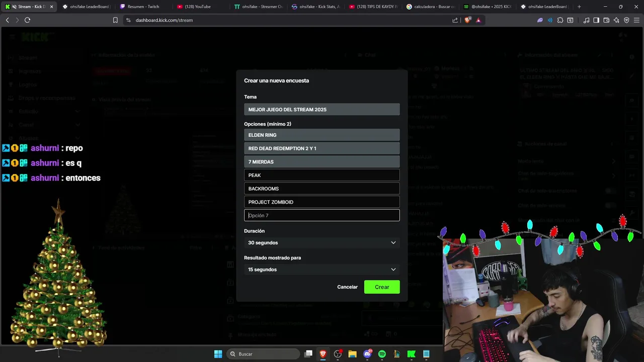The width and height of the screenshot is (644, 362).
Task: Open the Brave Shields lion icon
Action: pyautogui.click(x=468, y=20)
